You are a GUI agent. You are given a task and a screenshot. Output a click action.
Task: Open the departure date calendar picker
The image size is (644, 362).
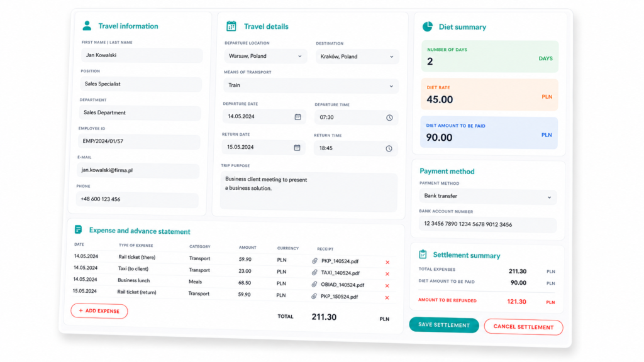[297, 117]
